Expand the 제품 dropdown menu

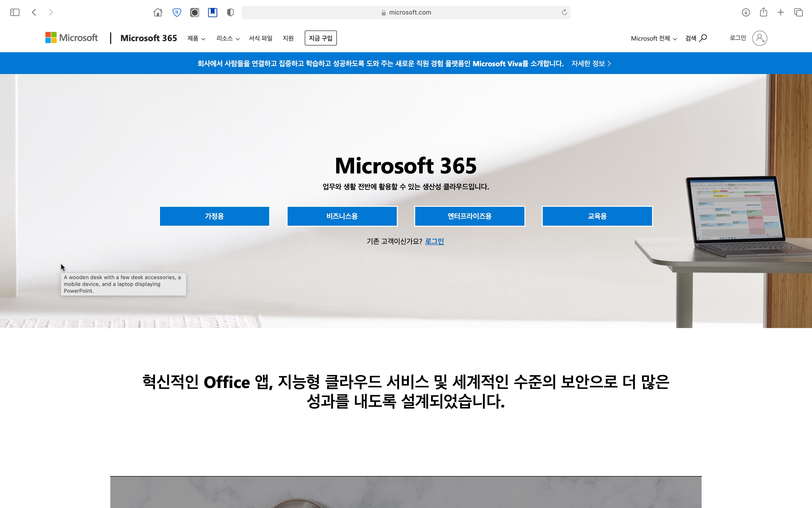pyautogui.click(x=196, y=38)
